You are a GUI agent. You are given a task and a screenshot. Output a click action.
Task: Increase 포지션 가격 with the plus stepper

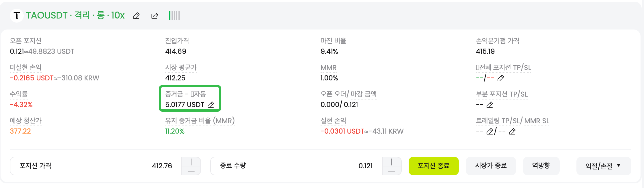coord(191,162)
